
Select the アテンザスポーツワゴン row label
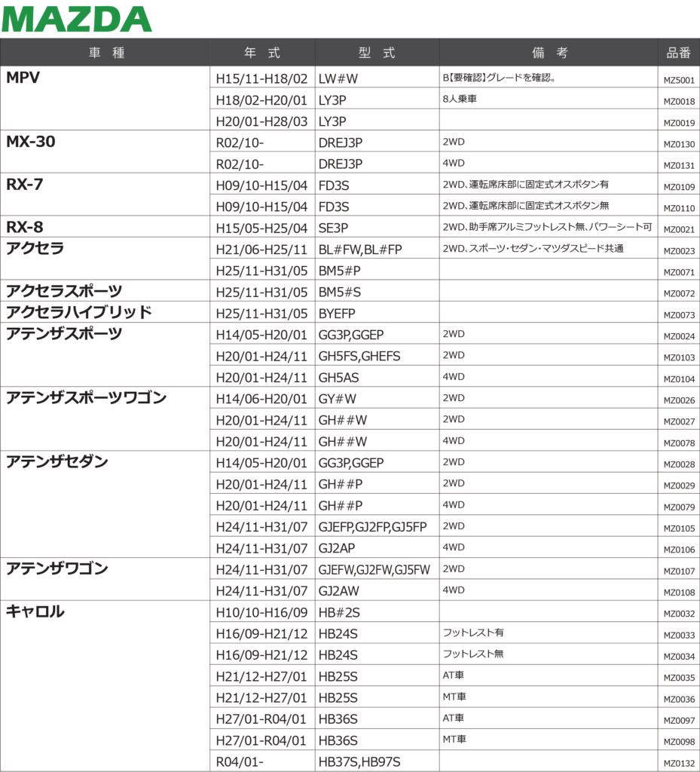(86, 397)
